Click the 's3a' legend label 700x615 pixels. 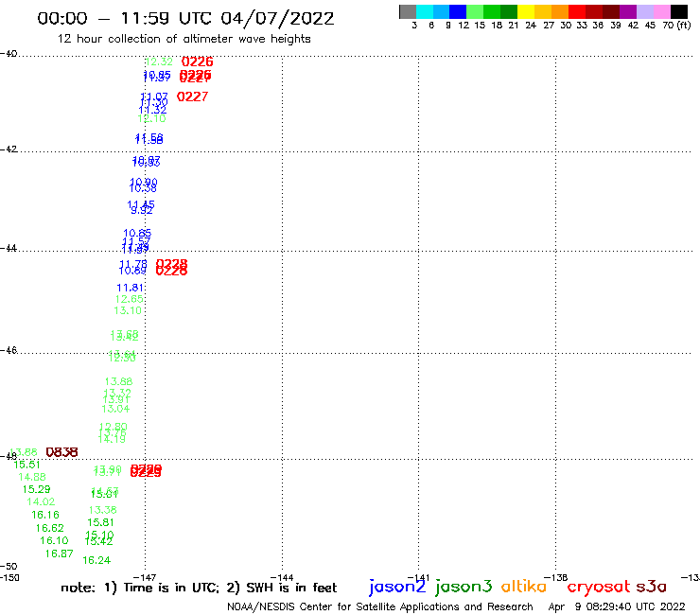coord(651,587)
